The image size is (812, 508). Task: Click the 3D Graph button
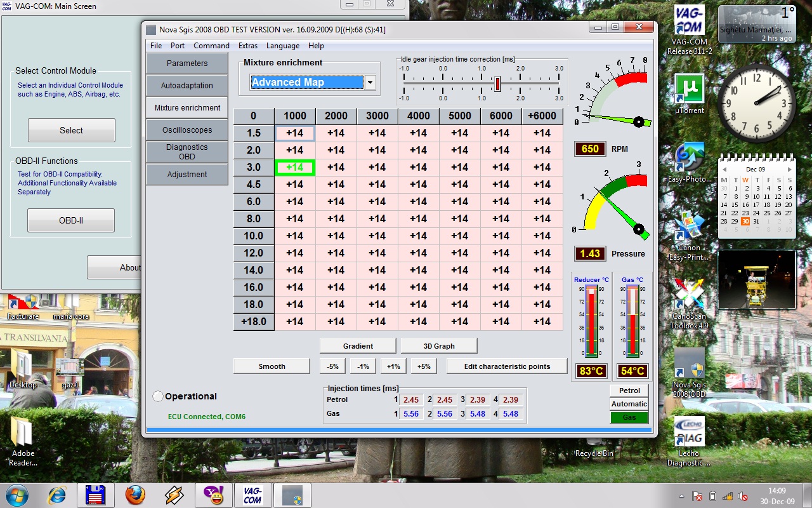click(x=439, y=346)
